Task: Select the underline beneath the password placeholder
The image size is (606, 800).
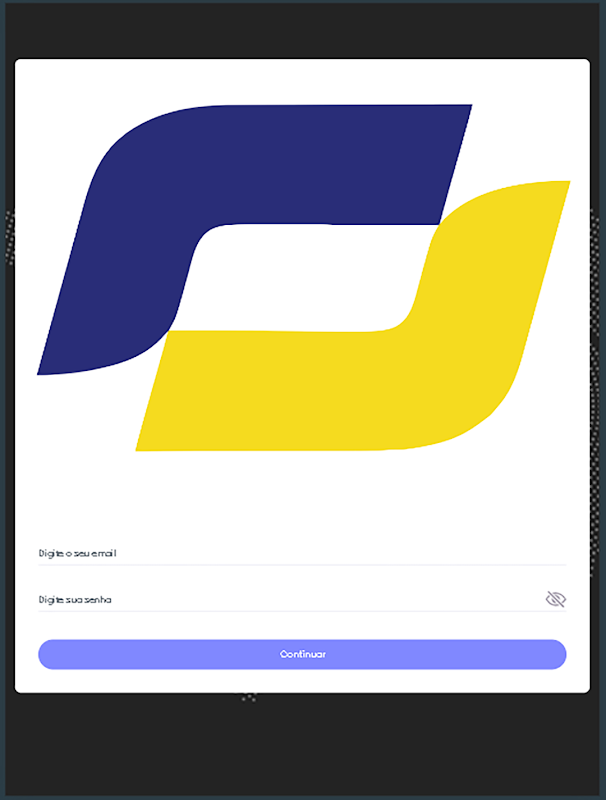Action: pyautogui.click(x=302, y=611)
